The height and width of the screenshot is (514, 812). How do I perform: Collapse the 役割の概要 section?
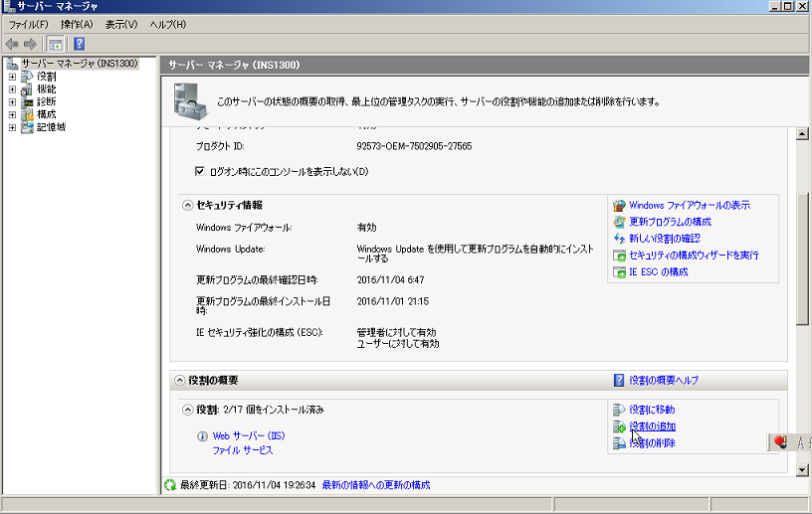[180, 381]
